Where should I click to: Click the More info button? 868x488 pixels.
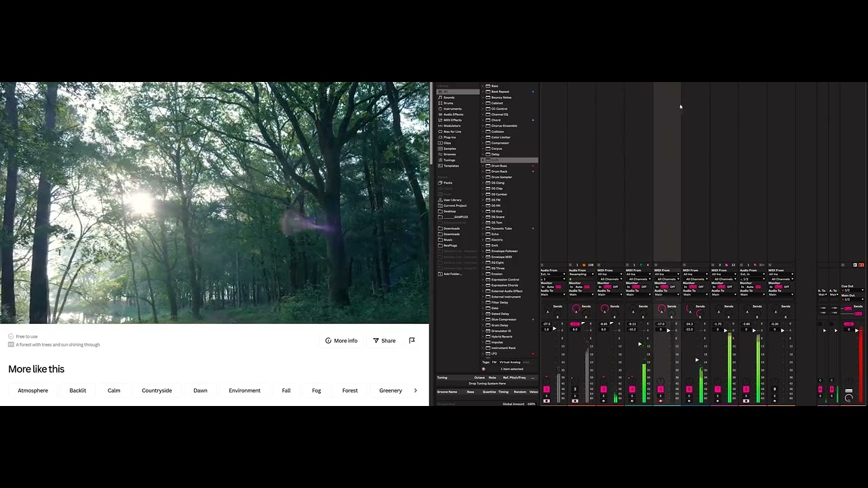[x=341, y=341]
